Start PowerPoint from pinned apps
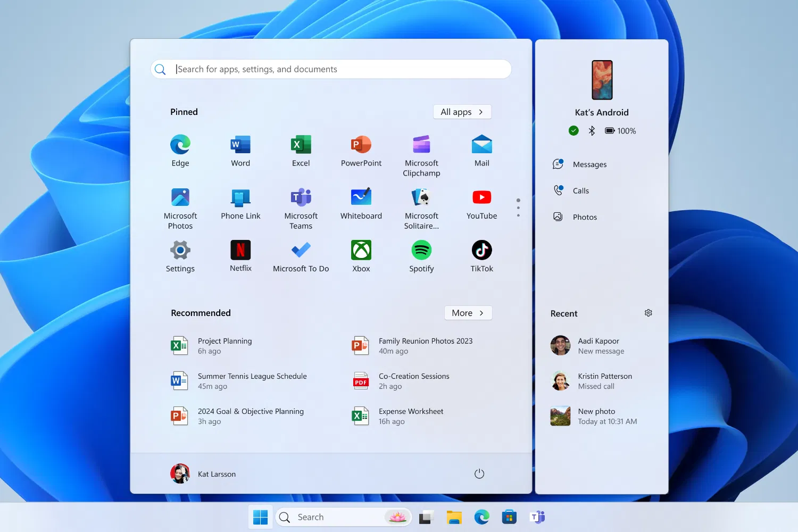The image size is (798, 532). 361,151
